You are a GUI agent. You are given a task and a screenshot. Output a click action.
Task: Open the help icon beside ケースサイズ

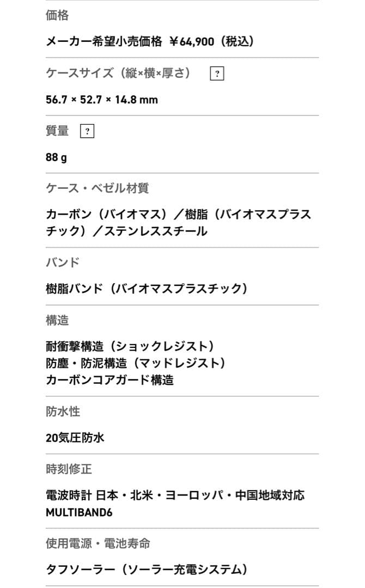point(217,74)
